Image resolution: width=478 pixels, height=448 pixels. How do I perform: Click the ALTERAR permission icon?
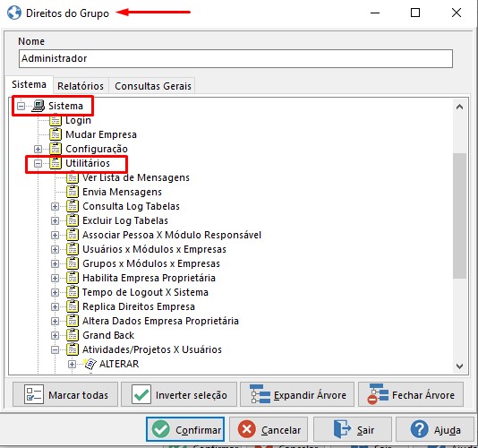click(x=90, y=364)
